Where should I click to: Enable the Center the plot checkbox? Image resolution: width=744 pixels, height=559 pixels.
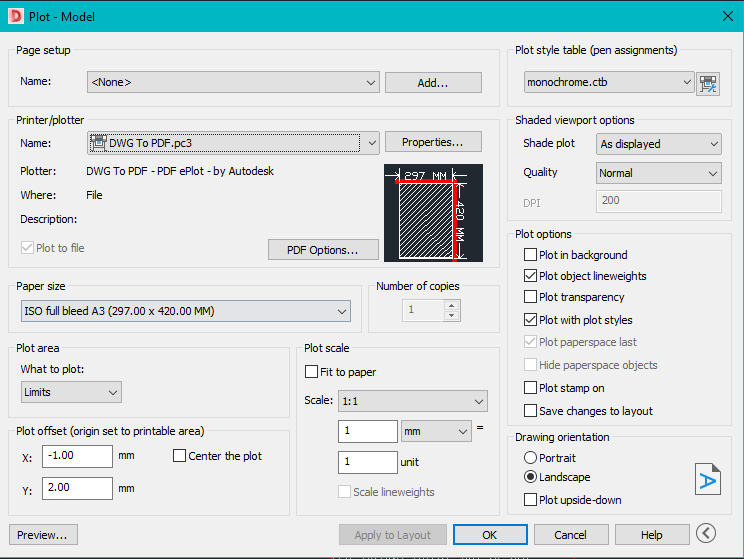[x=180, y=456]
